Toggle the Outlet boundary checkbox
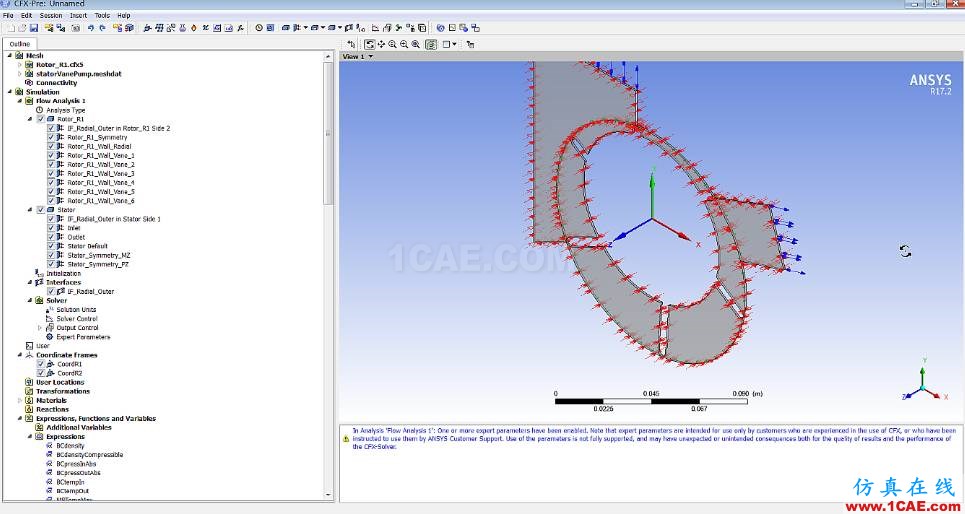Image resolution: width=965 pixels, height=514 pixels. pos(51,237)
